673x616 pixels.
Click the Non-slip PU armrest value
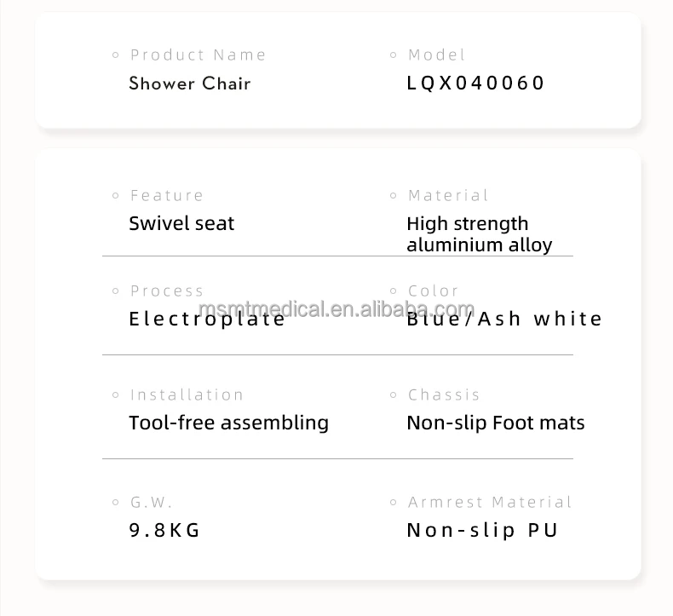tap(482, 530)
